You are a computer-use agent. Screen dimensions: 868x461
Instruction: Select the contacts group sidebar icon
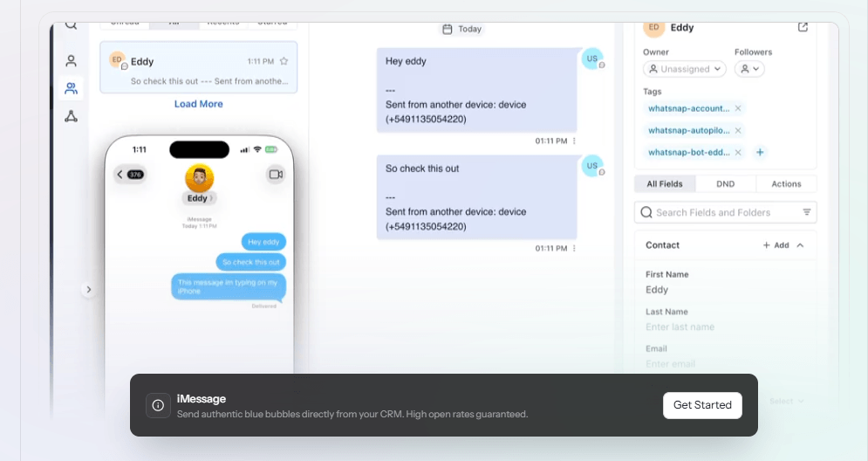coord(71,89)
